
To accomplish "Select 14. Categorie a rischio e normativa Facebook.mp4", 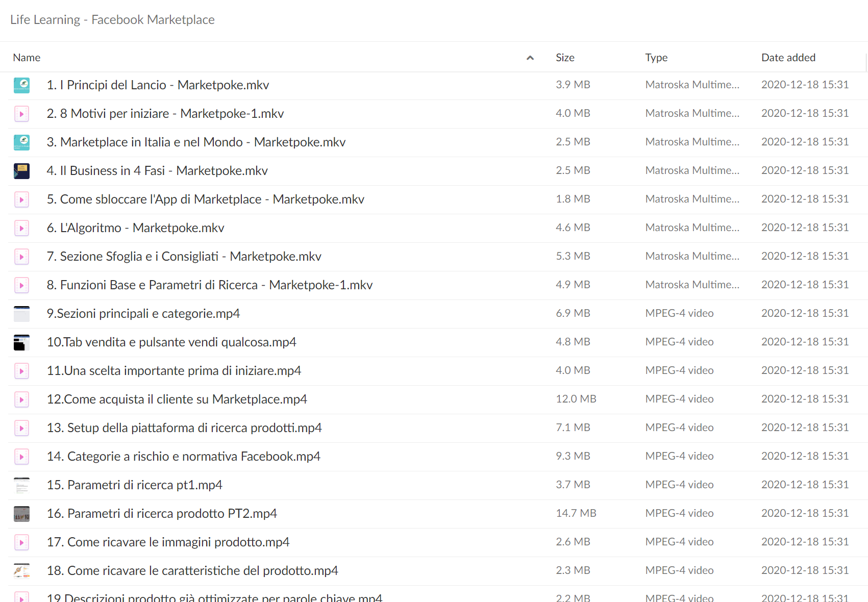I will click(184, 457).
